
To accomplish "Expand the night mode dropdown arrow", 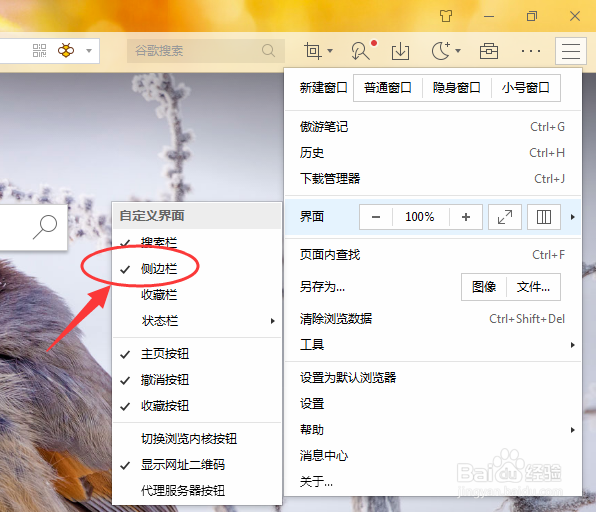I will [x=458, y=51].
